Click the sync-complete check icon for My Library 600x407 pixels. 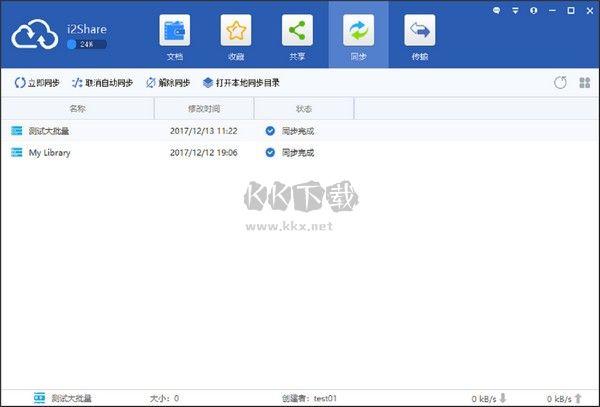270,153
